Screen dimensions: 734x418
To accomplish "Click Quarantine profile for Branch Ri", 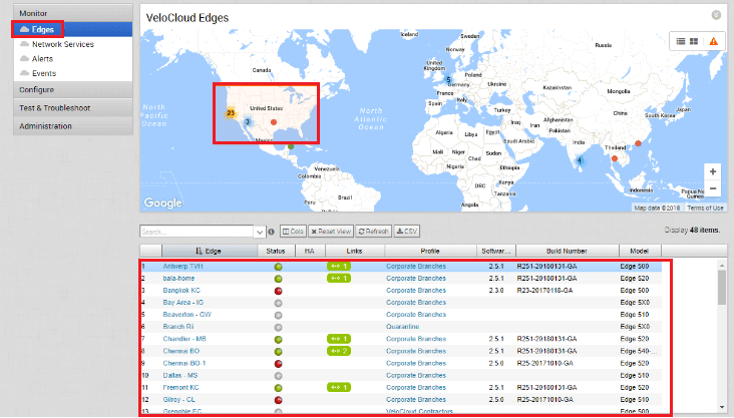I will click(403, 327).
